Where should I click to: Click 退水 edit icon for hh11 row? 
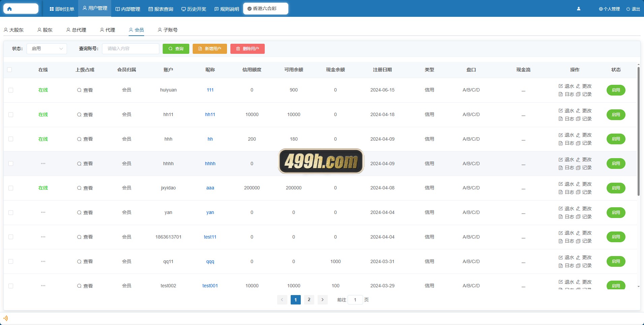click(560, 111)
